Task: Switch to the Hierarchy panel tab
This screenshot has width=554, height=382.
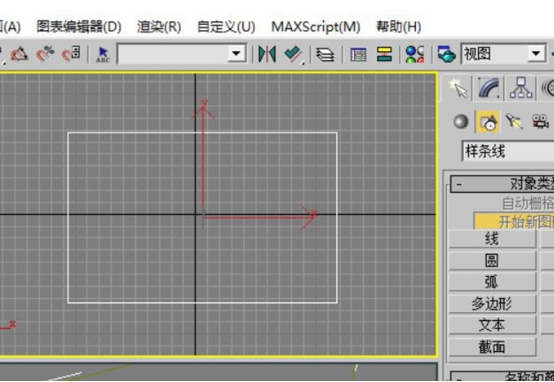Action: point(521,88)
